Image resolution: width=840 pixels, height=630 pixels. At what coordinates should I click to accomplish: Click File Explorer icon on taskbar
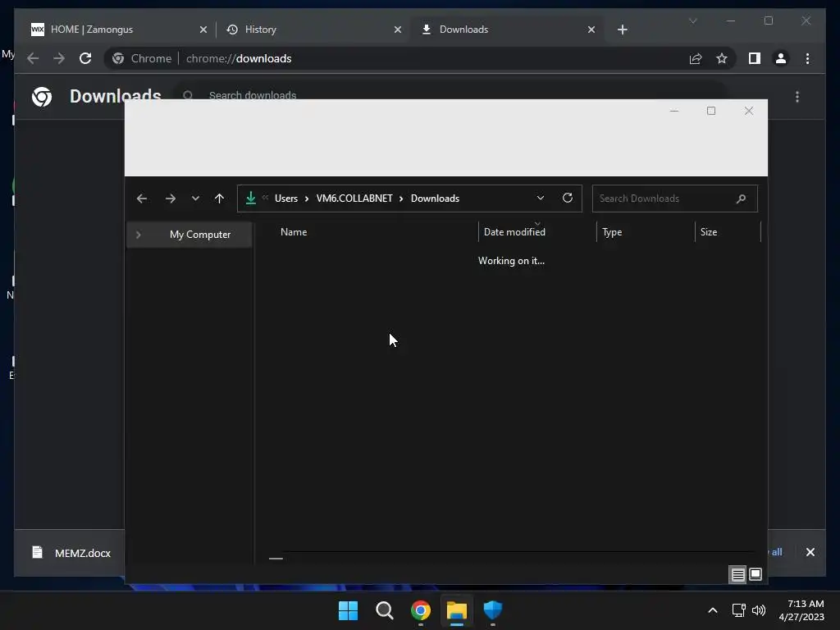coord(457,610)
